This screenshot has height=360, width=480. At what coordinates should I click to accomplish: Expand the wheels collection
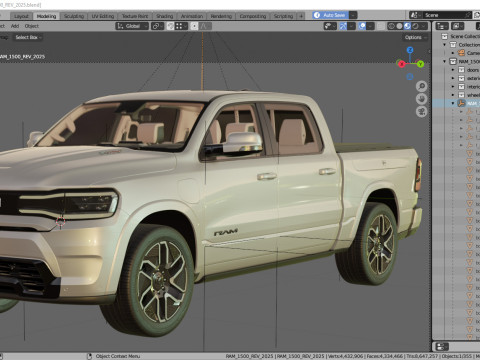(x=453, y=95)
